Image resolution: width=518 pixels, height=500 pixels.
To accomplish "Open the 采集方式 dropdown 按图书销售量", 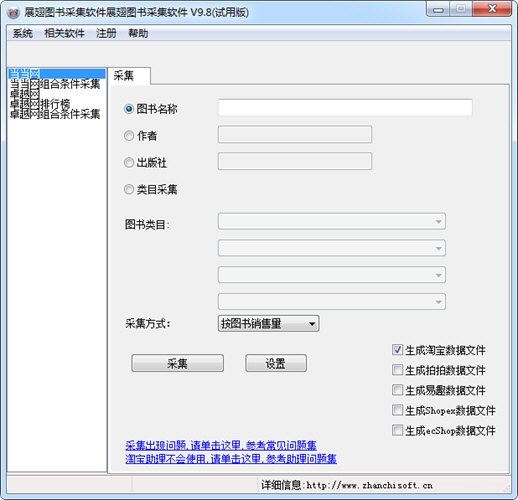I will 268,323.
